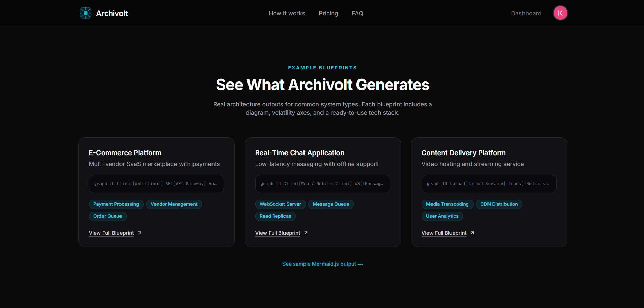View full blueprint for E-Commerce Platform
This screenshot has height=308, width=644.
click(x=111, y=233)
